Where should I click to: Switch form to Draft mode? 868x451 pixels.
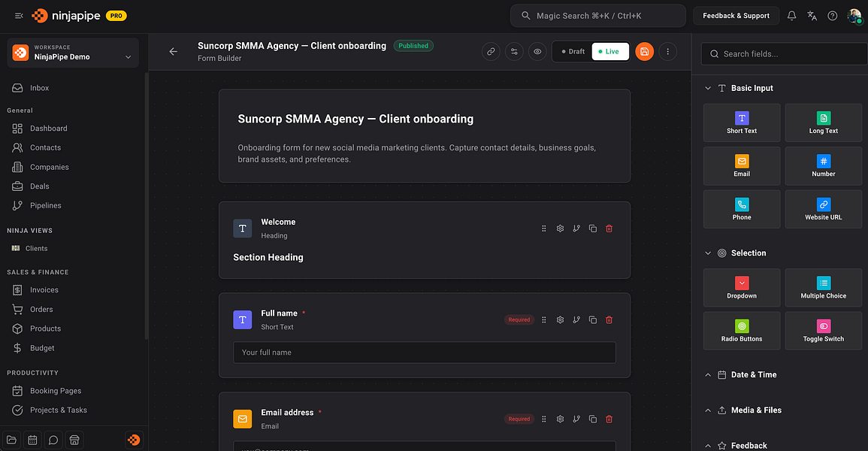573,51
